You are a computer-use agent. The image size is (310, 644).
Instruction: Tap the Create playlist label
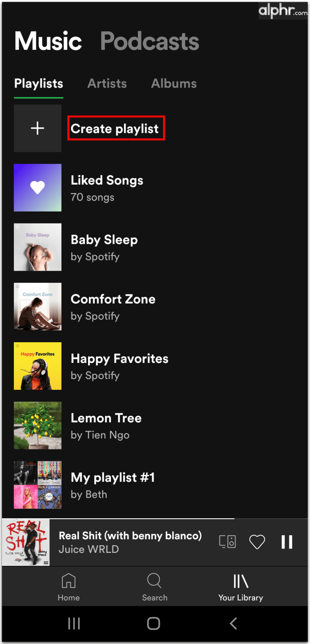coord(115,129)
